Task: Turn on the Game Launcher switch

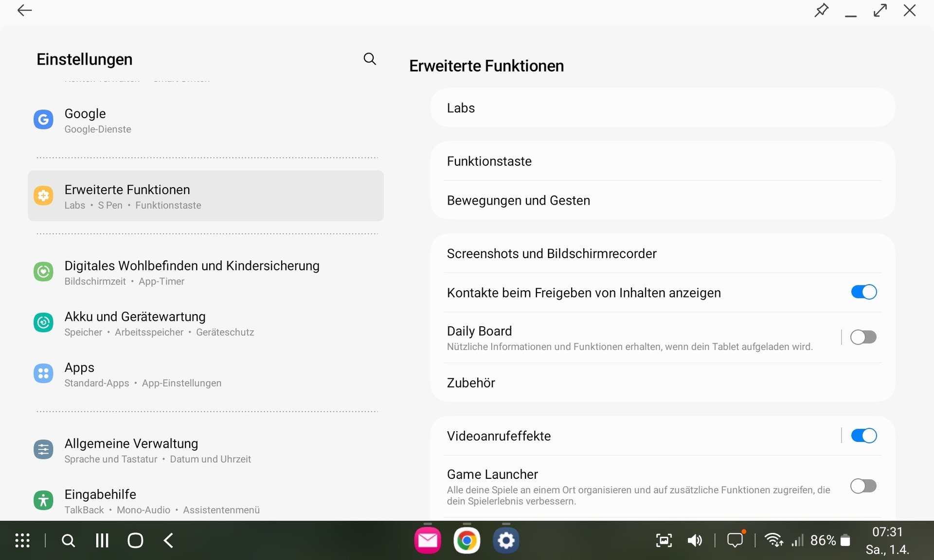Action: [x=863, y=486]
